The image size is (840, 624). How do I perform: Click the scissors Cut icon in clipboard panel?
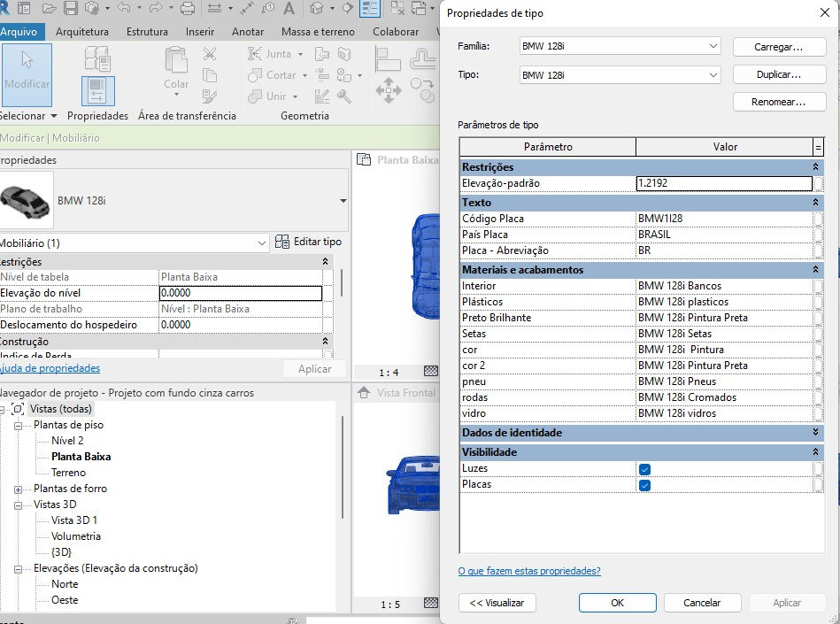coord(210,54)
